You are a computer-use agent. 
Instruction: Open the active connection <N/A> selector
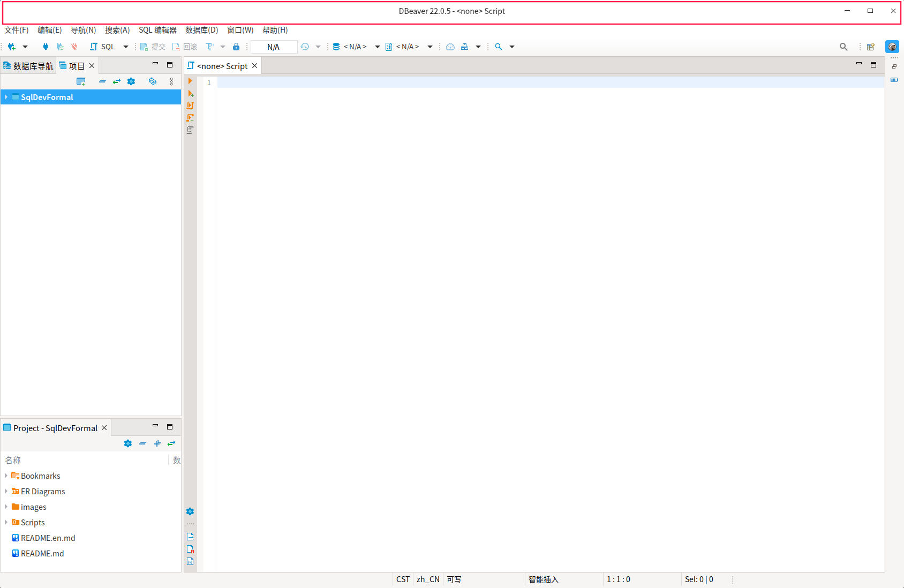(x=356, y=47)
